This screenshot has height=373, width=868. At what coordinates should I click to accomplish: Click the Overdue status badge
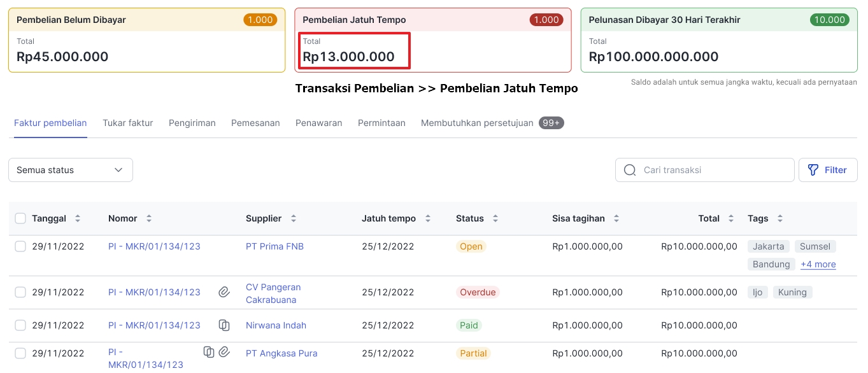click(x=478, y=292)
